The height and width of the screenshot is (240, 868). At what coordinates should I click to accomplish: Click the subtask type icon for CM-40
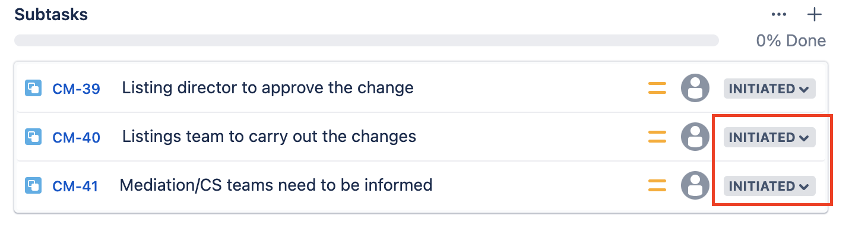coord(33,137)
